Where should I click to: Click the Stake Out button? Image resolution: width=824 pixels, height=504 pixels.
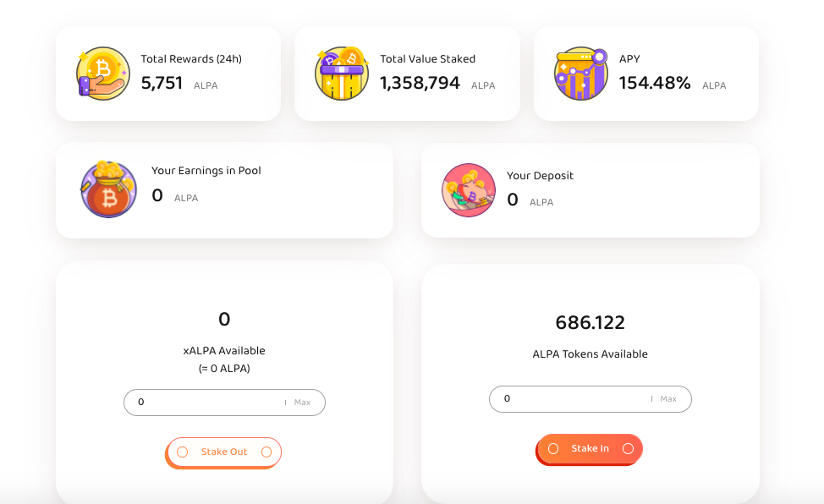(x=224, y=452)
